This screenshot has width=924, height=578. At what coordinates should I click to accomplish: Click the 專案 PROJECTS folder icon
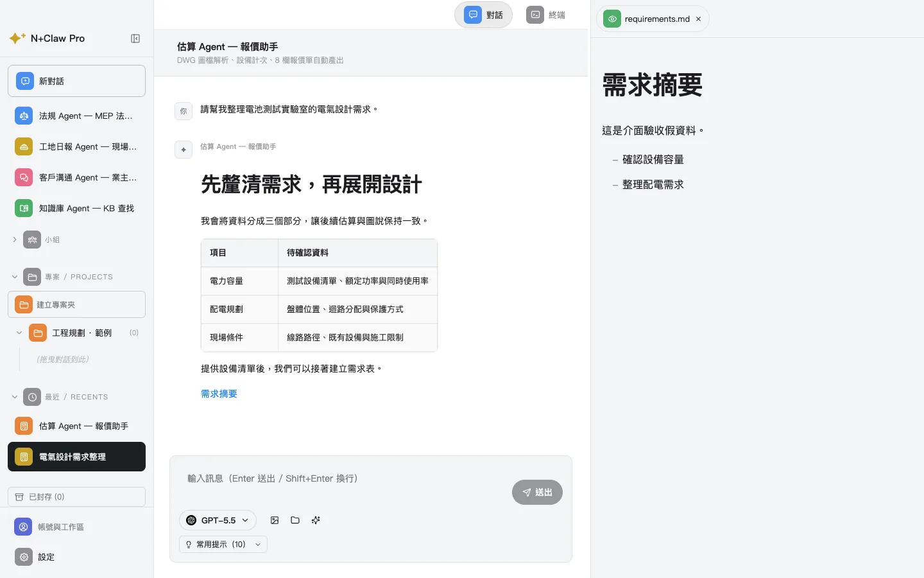(32, 277)
